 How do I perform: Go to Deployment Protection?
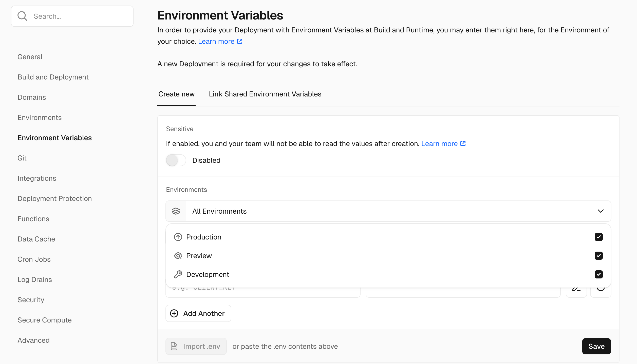click(54, 198)
